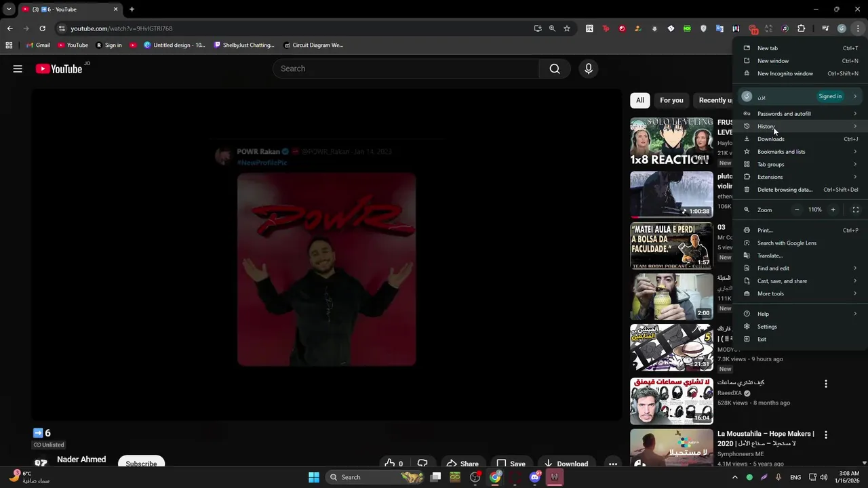The image size is (868, 488).
Task: Open Chrome extensions puzzle icon
Action: [802, 28]
